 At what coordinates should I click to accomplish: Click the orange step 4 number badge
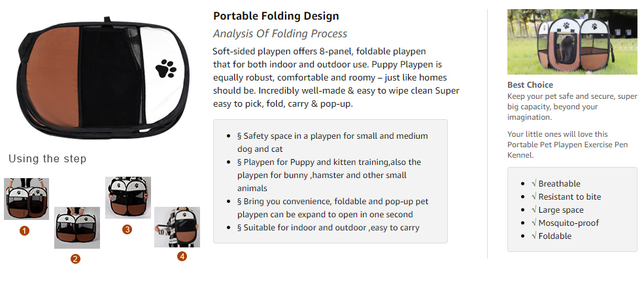pos(182,257)
